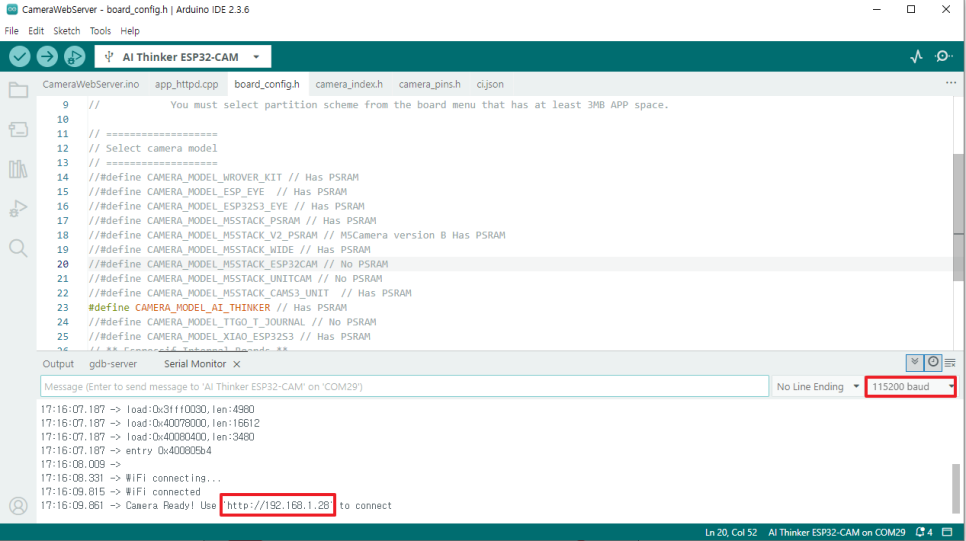Open the Debug panel in the sidebar
The image size is (966, 541).
click(x=18, y=208)
